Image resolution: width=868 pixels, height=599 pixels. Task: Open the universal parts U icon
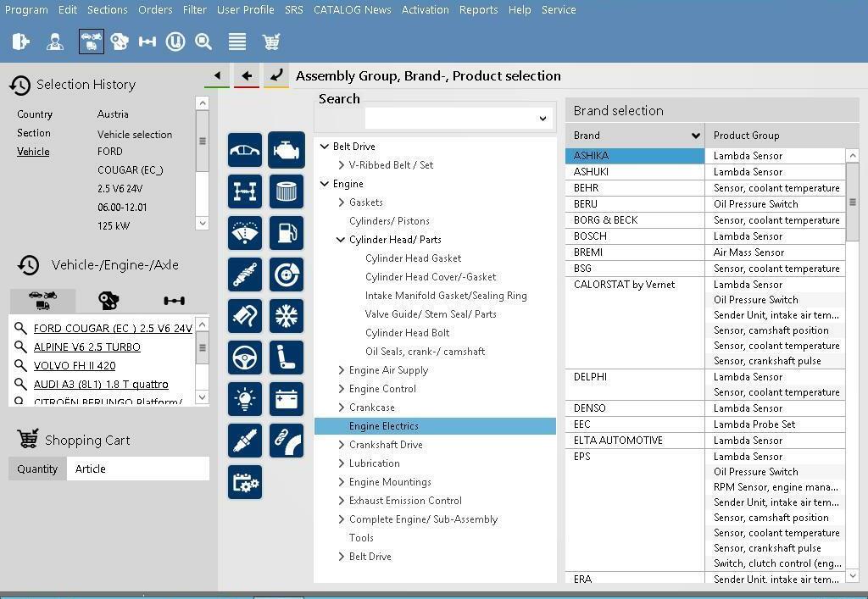click(175, 42)
